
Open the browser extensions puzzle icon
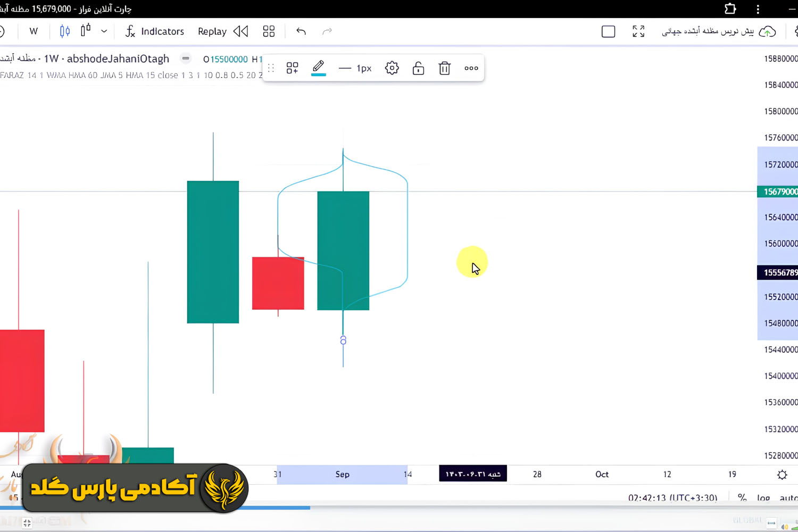pos(730,9)
